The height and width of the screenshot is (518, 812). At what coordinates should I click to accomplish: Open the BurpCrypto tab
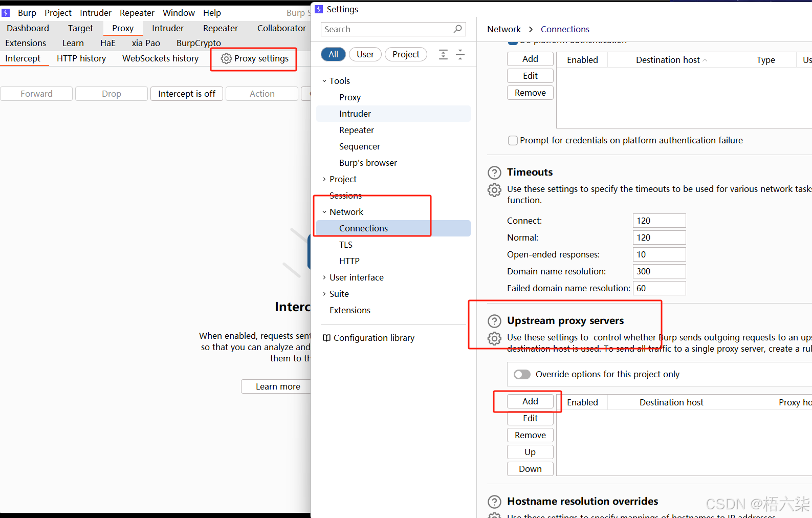199,43
